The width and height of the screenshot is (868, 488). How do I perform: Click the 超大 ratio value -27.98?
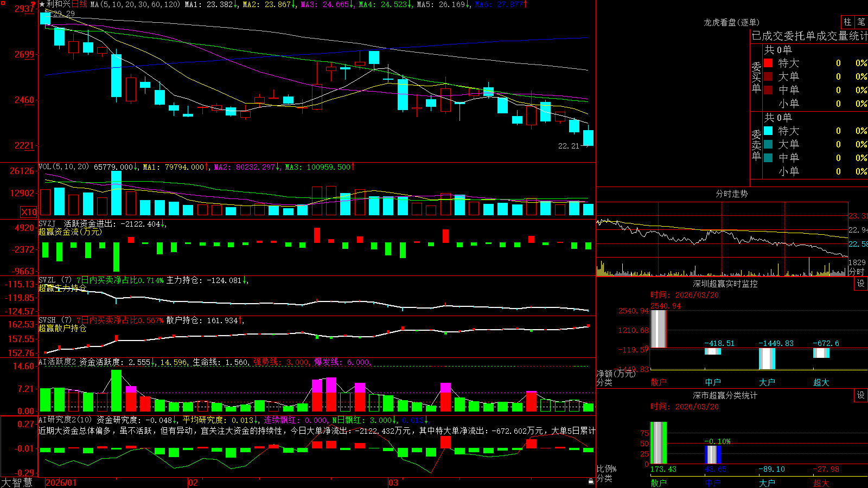click(x=826, y=469)
